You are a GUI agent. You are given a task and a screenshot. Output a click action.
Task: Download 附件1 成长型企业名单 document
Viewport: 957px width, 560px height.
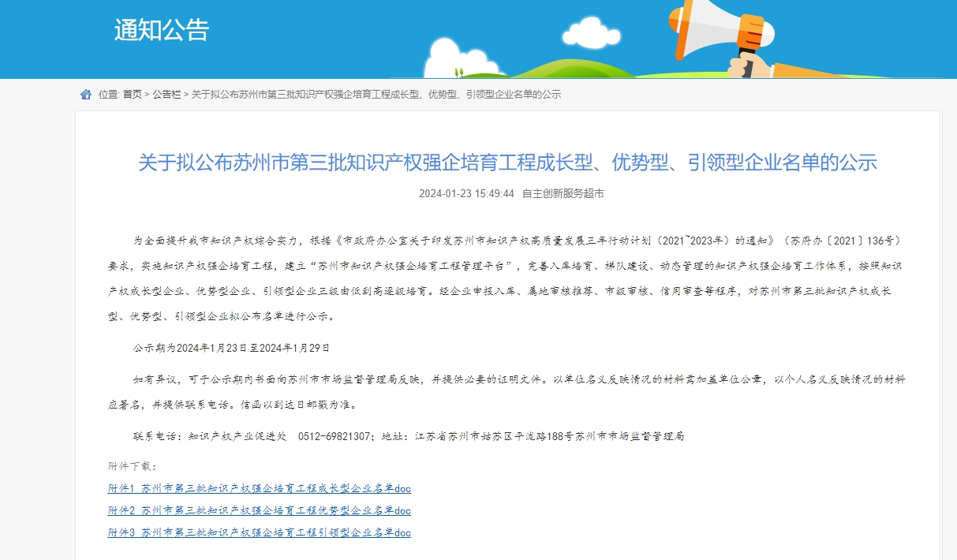pos(260,488)
